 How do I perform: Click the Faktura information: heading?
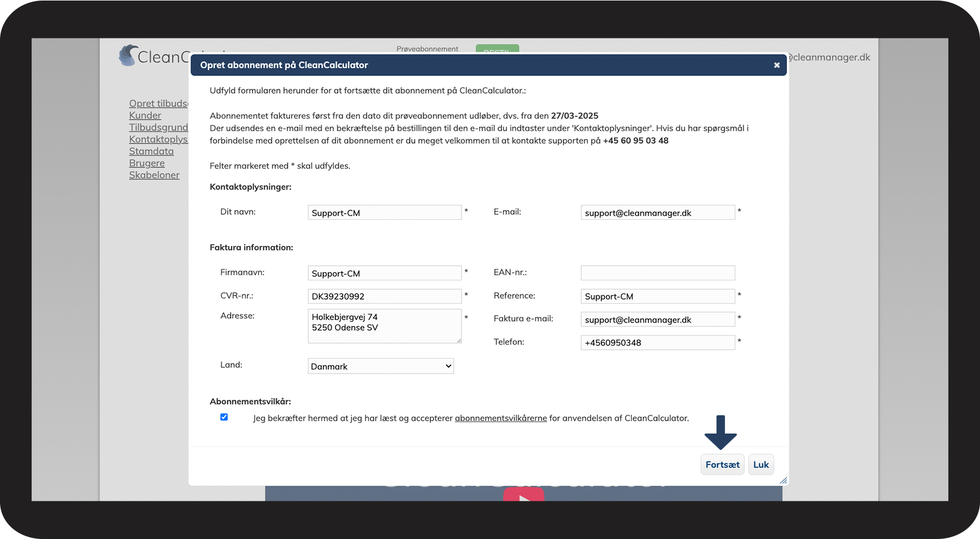pyautogui.click(x=251, y=248)
